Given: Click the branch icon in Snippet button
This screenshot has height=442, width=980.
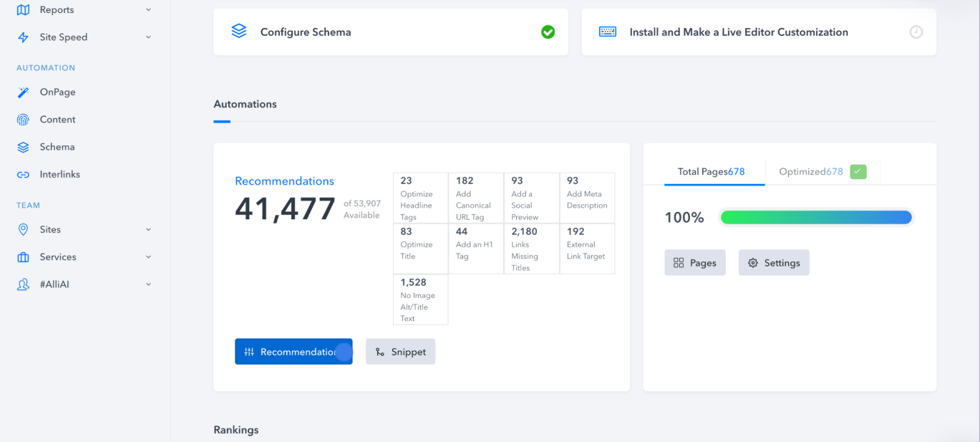Looking at the screenshot, I should coord(379,352).
